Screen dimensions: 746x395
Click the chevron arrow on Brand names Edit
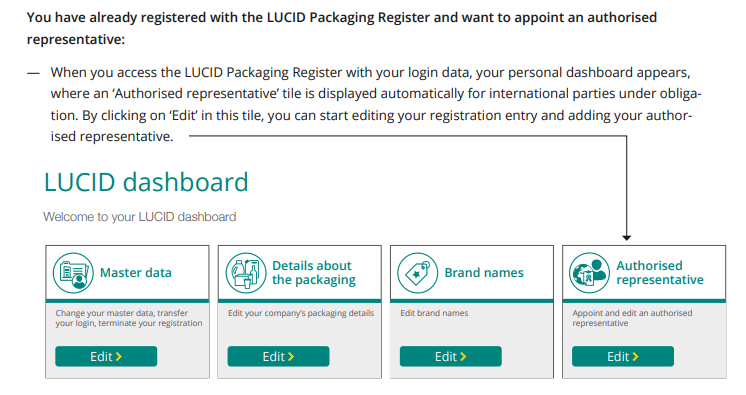[463, 356]
